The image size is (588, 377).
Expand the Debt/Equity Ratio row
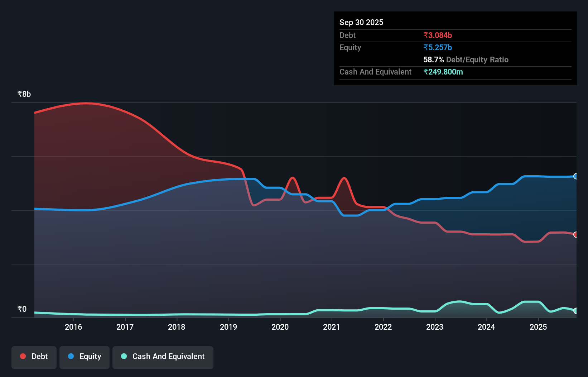[466, 60]
